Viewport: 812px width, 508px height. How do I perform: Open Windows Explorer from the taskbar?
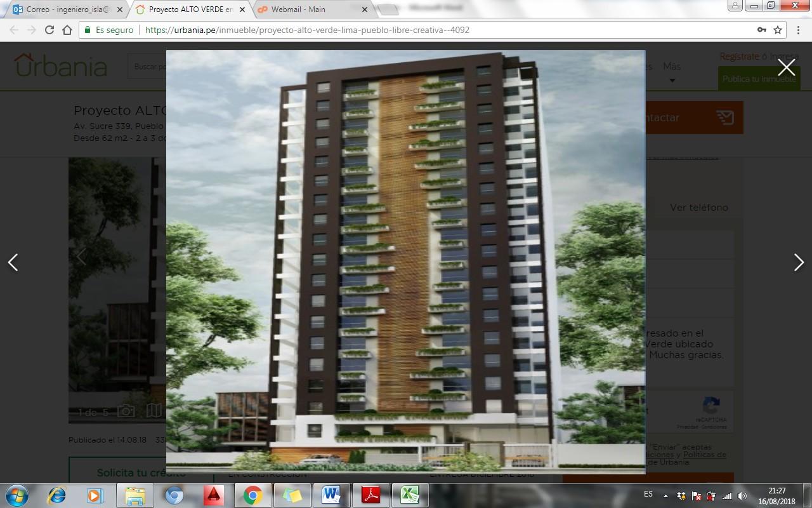[x=135, y=495]
